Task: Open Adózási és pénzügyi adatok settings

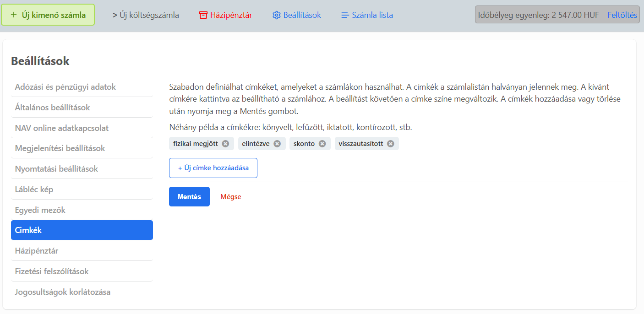Action: (65, 87)
